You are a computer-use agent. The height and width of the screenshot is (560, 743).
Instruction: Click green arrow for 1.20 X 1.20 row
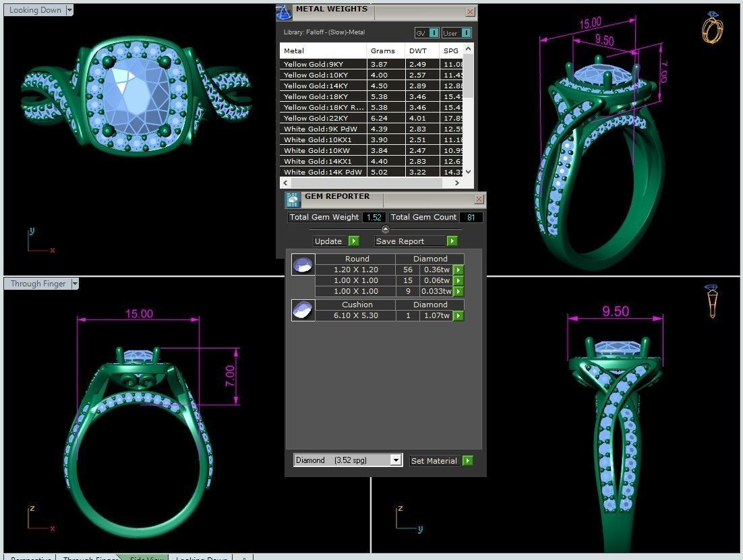pos(458,270)
